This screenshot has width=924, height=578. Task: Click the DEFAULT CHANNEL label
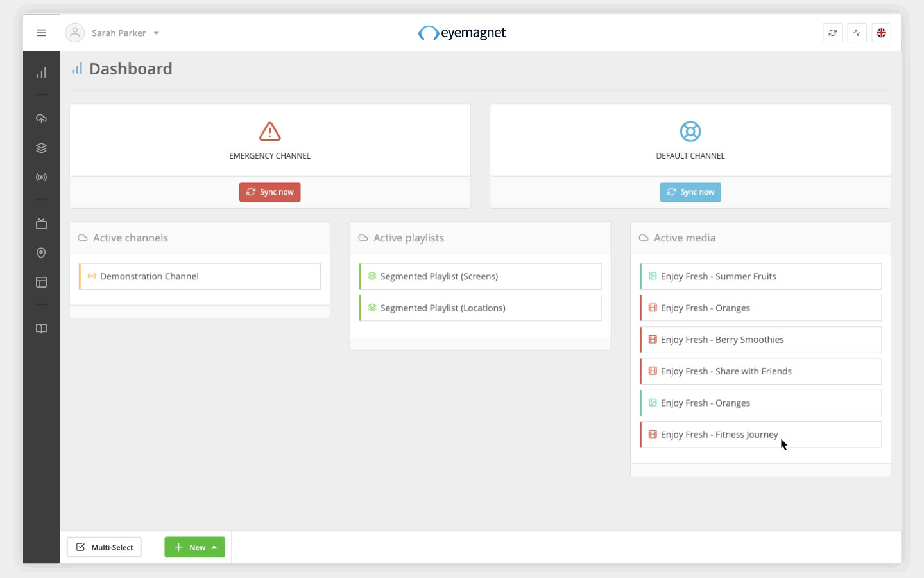coord(690,156)
